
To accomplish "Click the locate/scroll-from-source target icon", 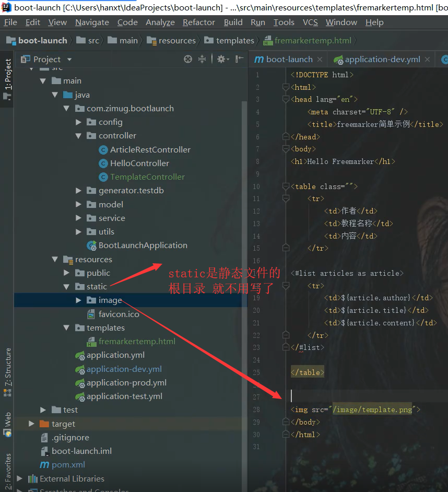I will (x=188, y=59).
